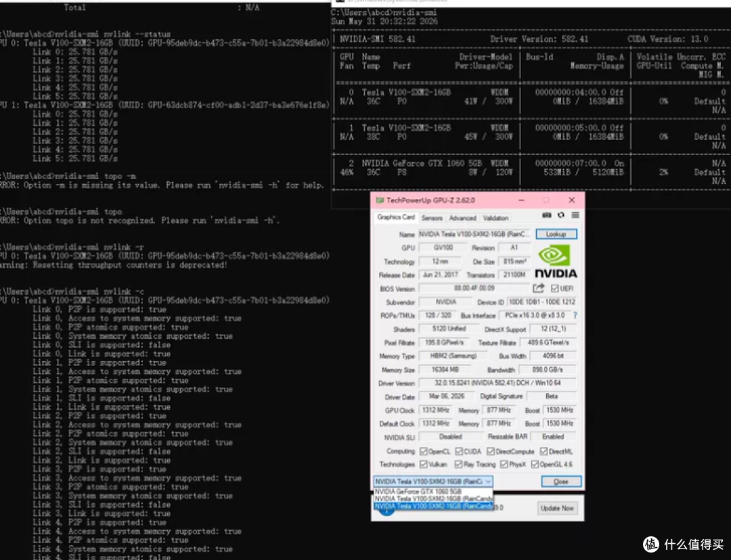Click the Memory 877 MHz in Default Clock row
The image size is (731, 560).
coord(498,423)
